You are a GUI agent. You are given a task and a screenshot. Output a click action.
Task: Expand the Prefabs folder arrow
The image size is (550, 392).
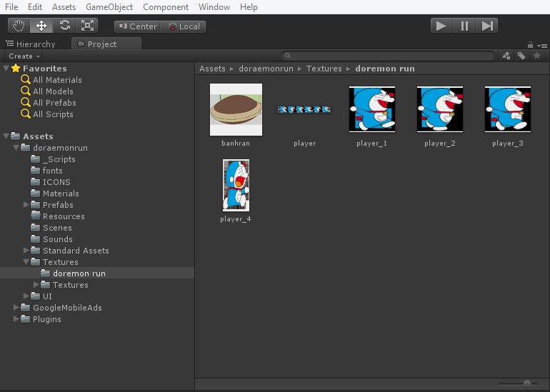26,204
